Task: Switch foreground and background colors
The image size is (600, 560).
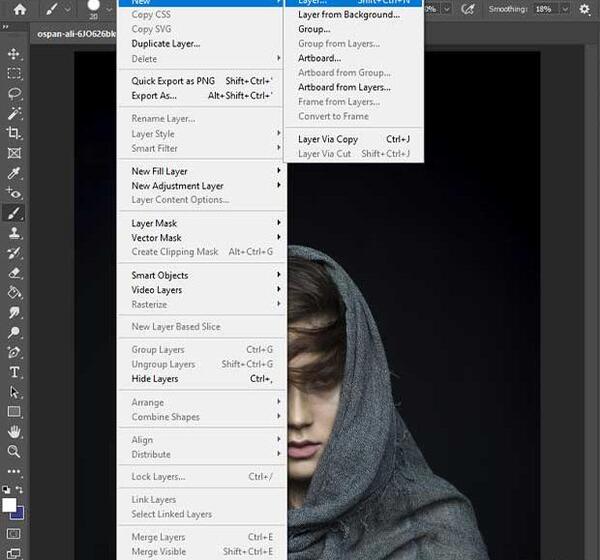Action: point(19,490)
